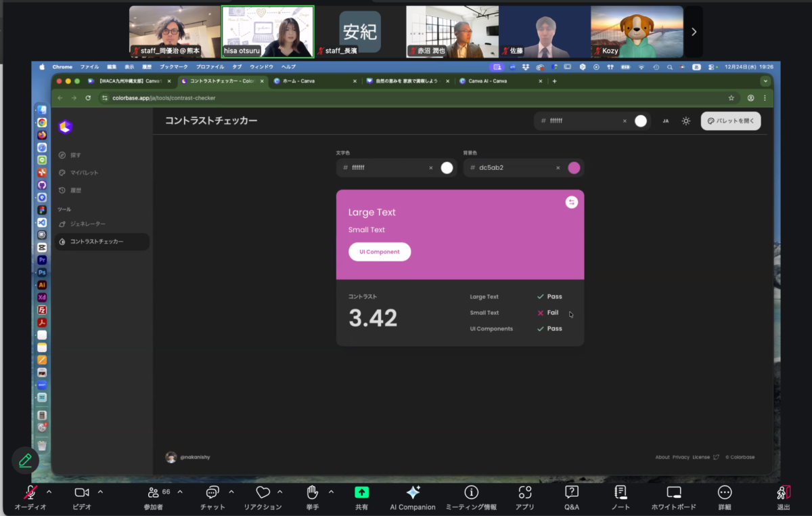
Task: Toggle Zoom video camera
Action: pos(82,492)
